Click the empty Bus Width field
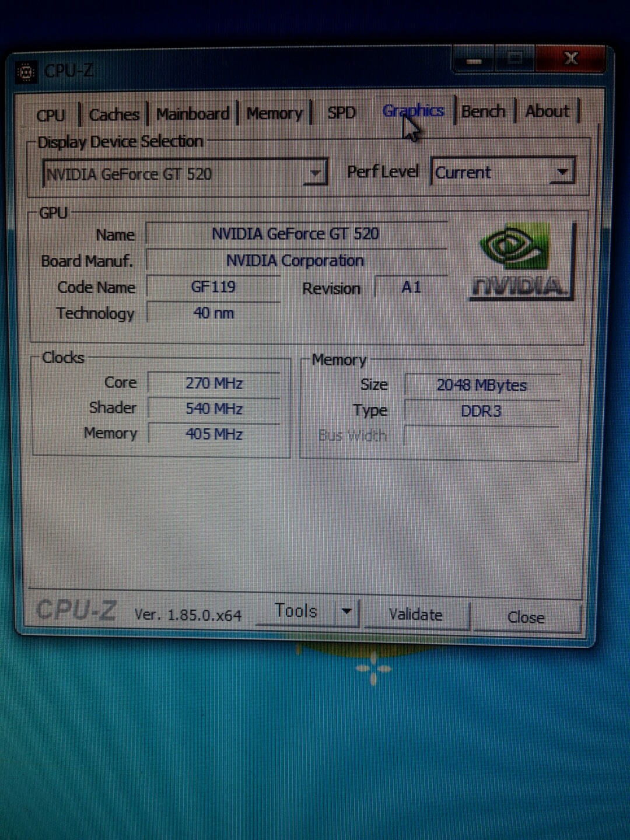 482,436
